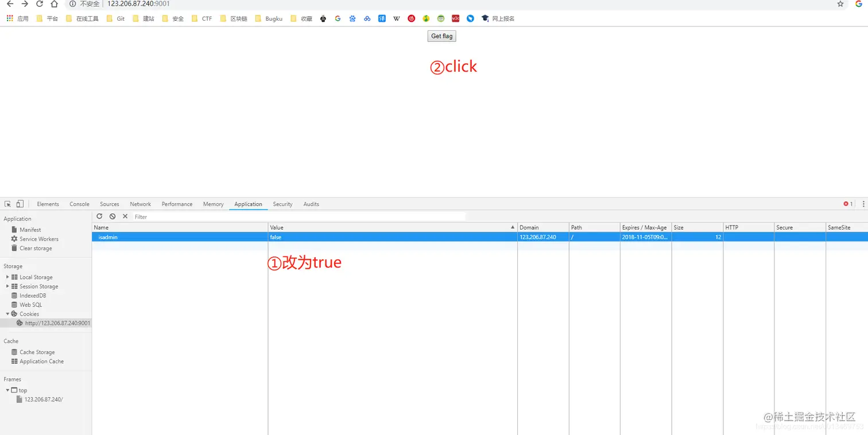Open the 平台 bookmark folder
The width and height of the screenshot is (868, 435).
click(47, 18)
